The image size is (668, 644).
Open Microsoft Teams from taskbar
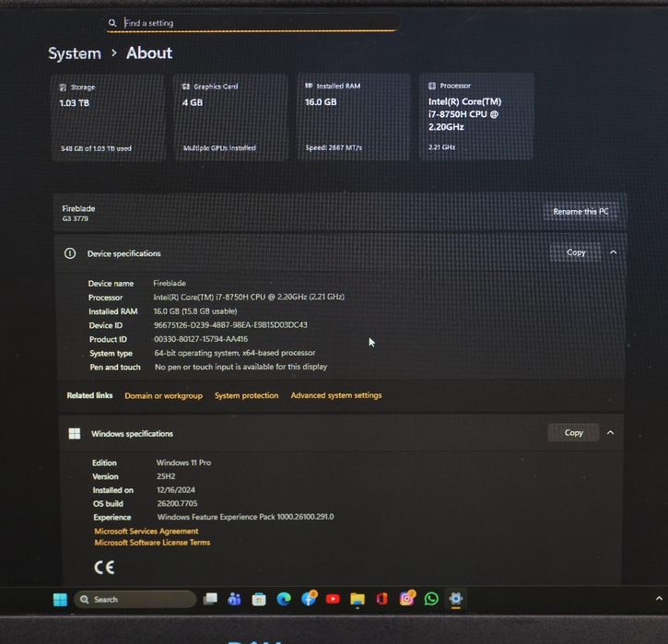click(x=234, y=599)
